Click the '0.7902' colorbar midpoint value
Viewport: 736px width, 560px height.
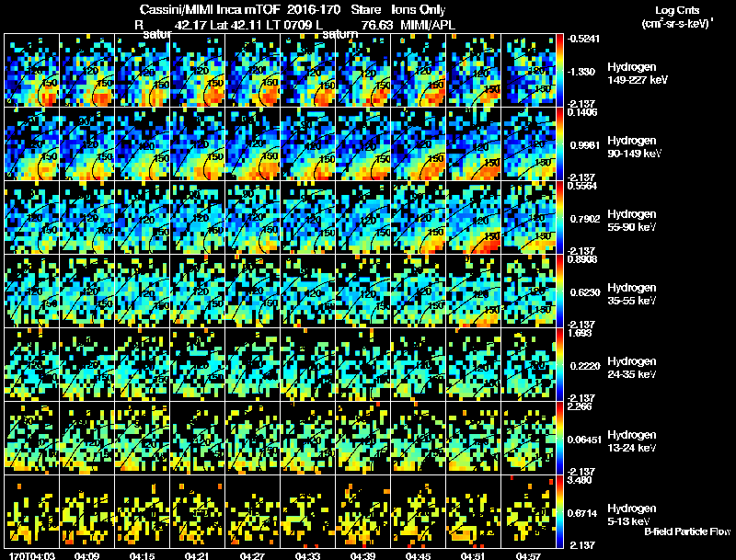click(585, 219)
